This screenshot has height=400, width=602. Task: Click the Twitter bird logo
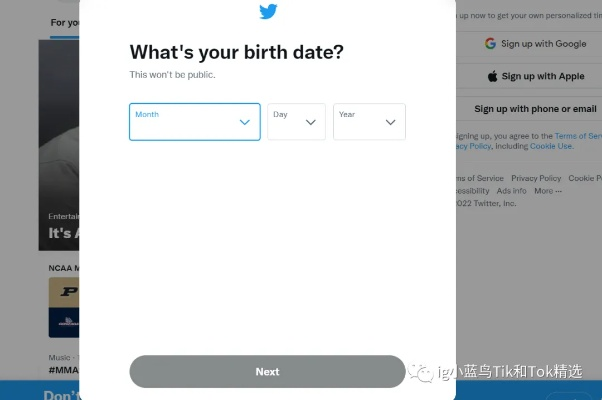click(x=268, y=12)
